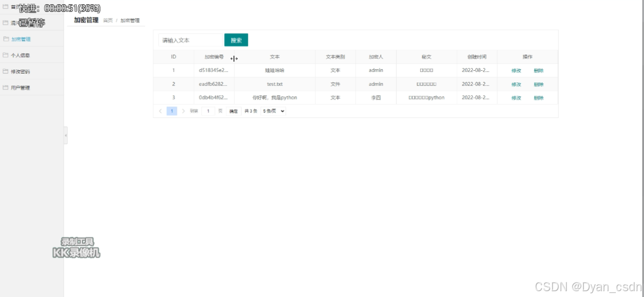
Task: Click the test.txt cell
Action: [275, 84]
